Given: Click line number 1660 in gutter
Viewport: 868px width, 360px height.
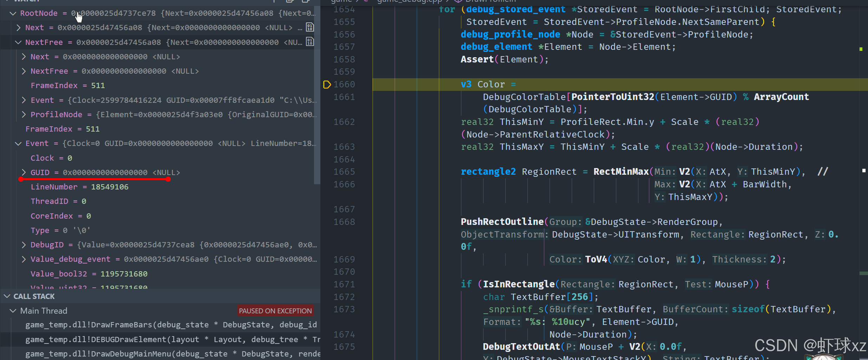Looking at the screenshot, I should 344,85.
